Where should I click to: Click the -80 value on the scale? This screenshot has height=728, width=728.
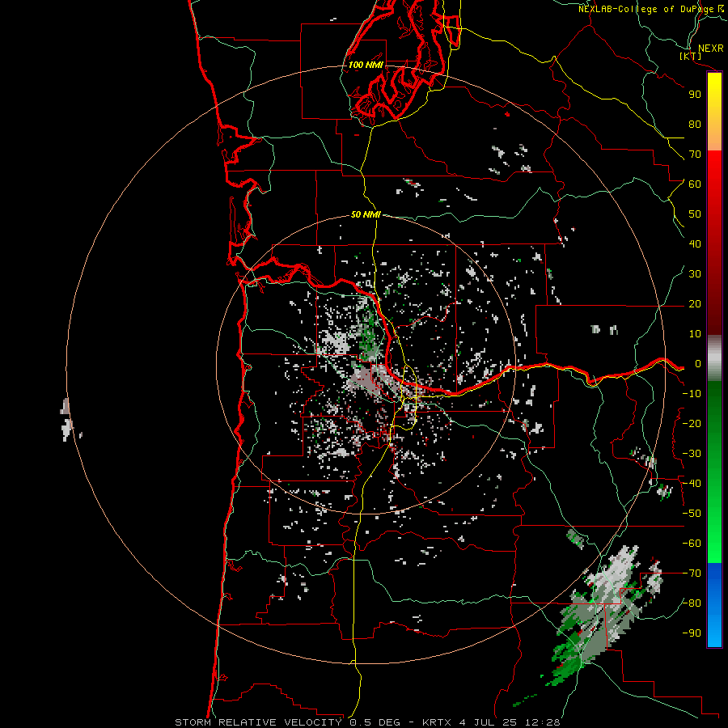click(x=692, y=603)
